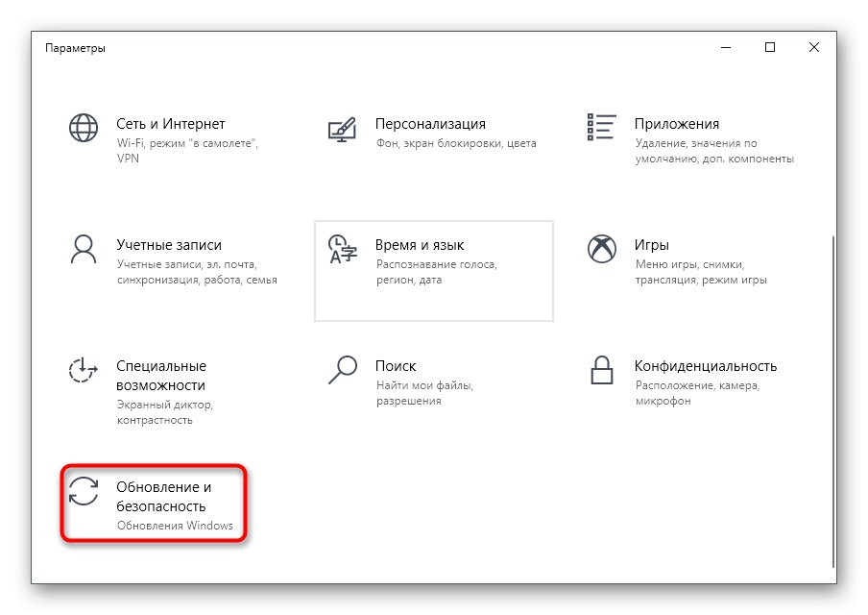The width and height of the screenshot is (868, 615).
Task: Select the Время и язык heading
Action: [x=420, y=245]
